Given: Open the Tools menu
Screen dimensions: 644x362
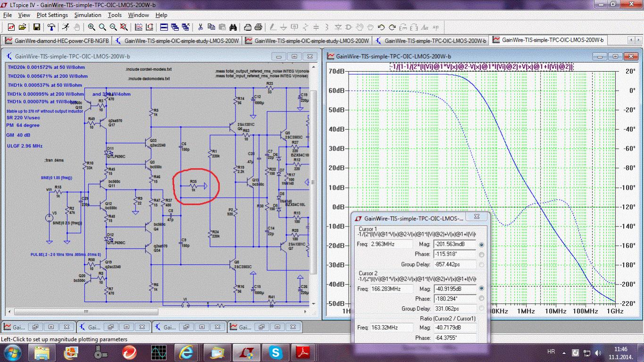Looking at the screenshot, I should (115, 15).
